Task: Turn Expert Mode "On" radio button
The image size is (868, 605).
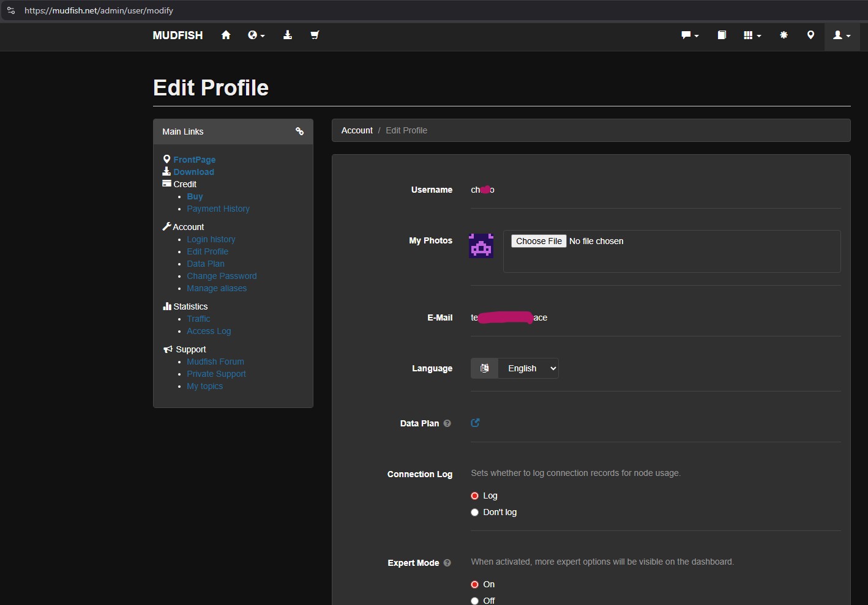Action: (x=474, y=585)
